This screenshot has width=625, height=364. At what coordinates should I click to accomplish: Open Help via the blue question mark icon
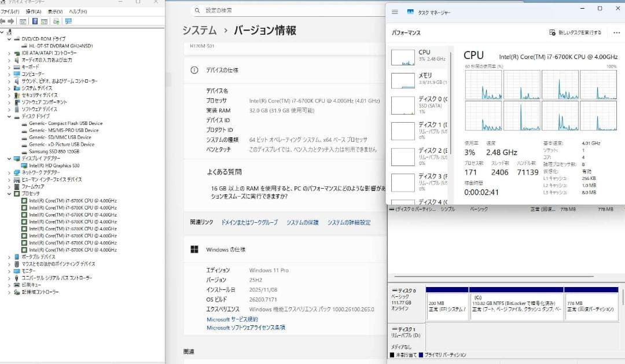35,21
